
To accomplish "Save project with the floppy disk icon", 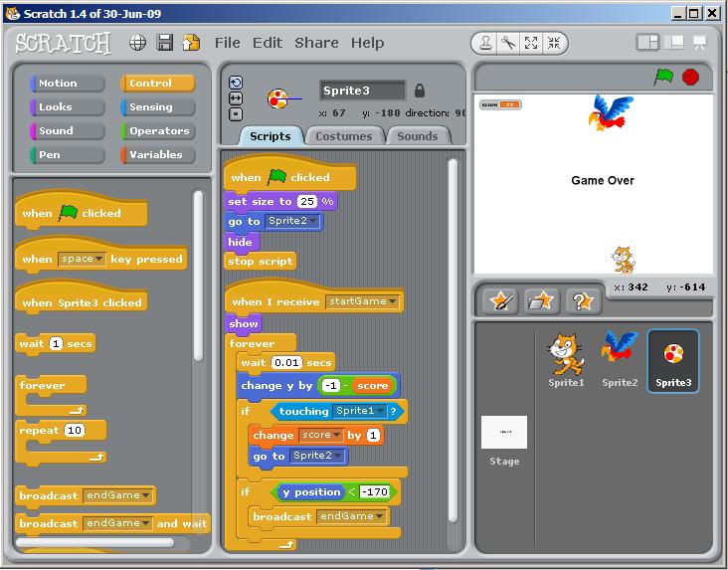I will pos(165,43).
